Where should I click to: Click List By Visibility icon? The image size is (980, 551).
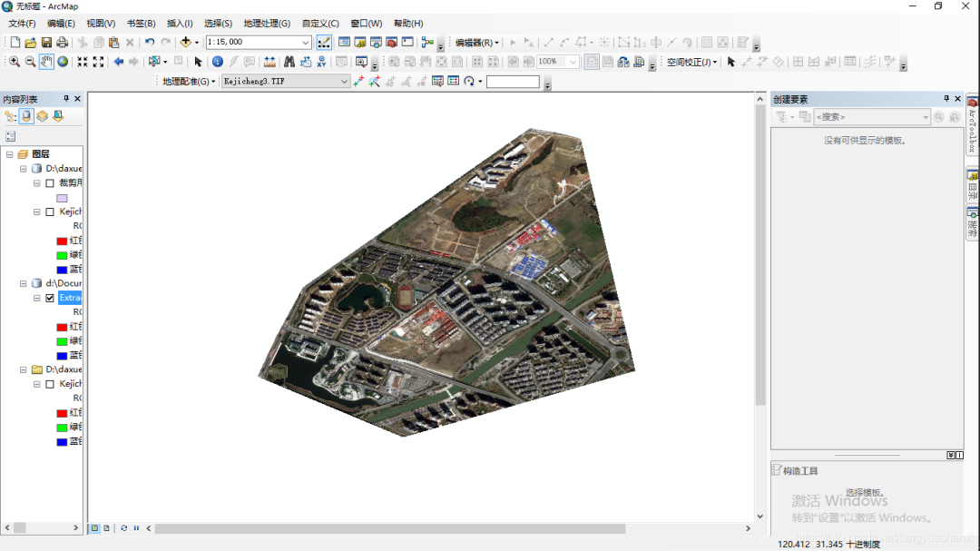point(42,116)
